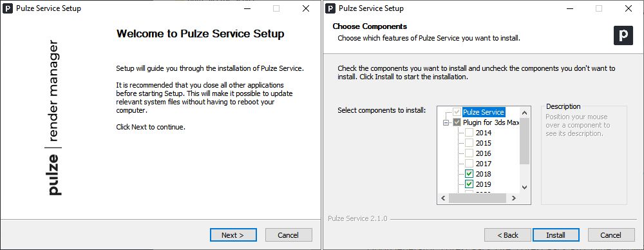Close the Welcome setup window
Screen dimensions: 644x250
tap(306, 8)
